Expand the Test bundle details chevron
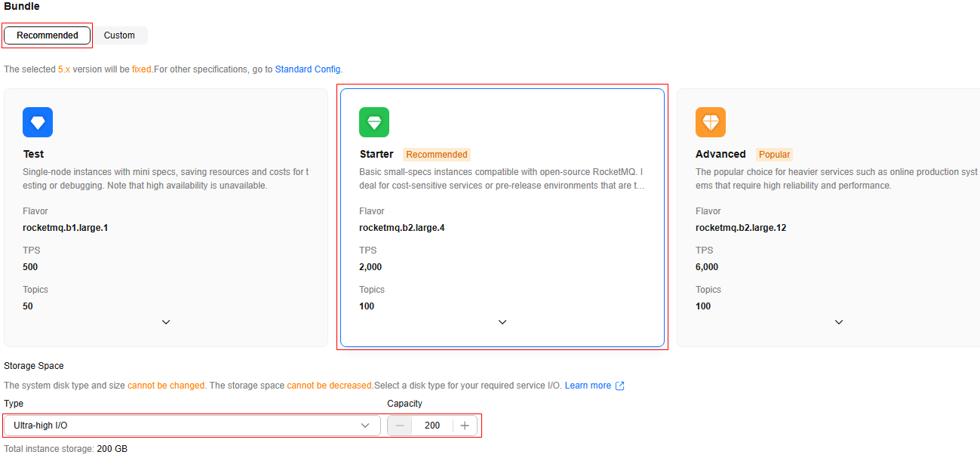The height and width of the screenshot is (458, 980). click(x=166, y=322)
